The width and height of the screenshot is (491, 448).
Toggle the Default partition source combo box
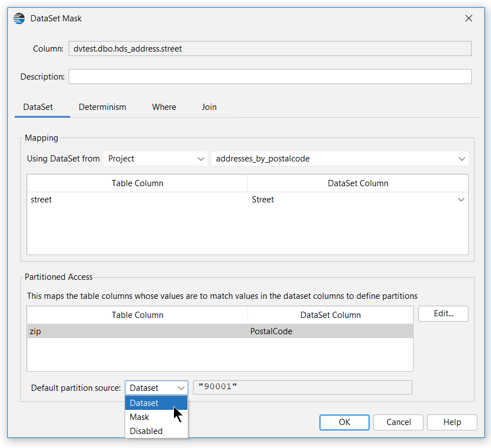(157, 388)
